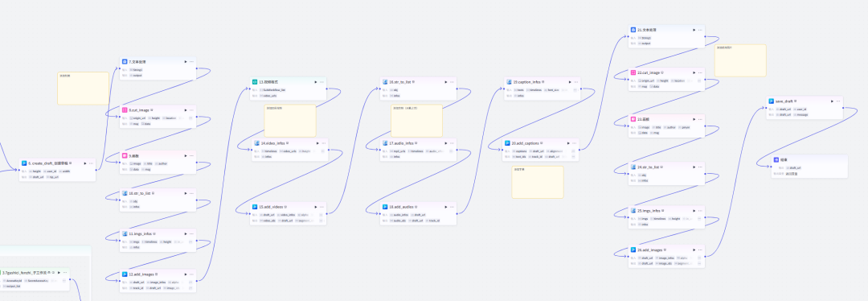Select the End node icon
The width and height of the screenshot is (868, 301).
point(776,159)
